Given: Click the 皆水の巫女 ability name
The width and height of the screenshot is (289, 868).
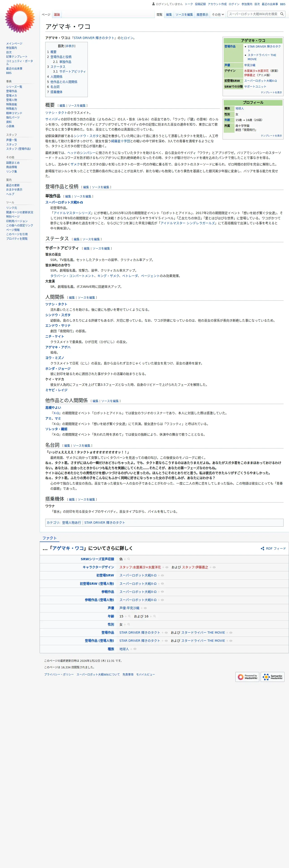Looking at the screenshot, I should [53, 254].
